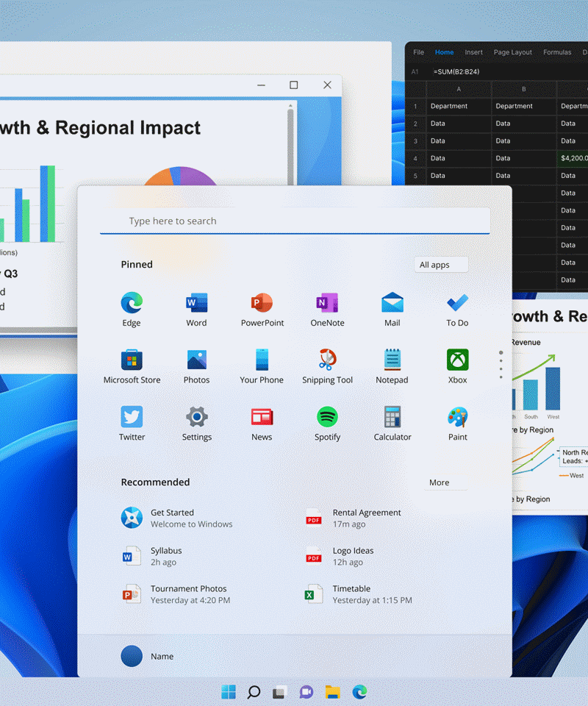Click the More button in Recommended
Screen dimensions: 588x706
[445, 482]
